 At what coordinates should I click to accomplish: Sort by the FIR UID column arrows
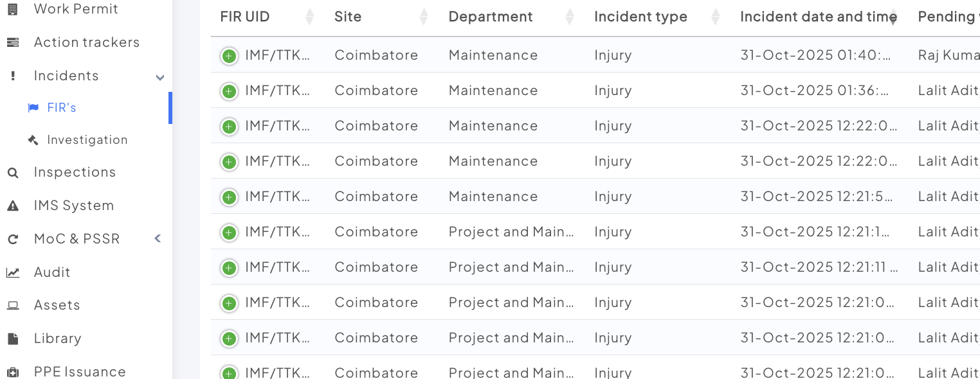(309, 17)
